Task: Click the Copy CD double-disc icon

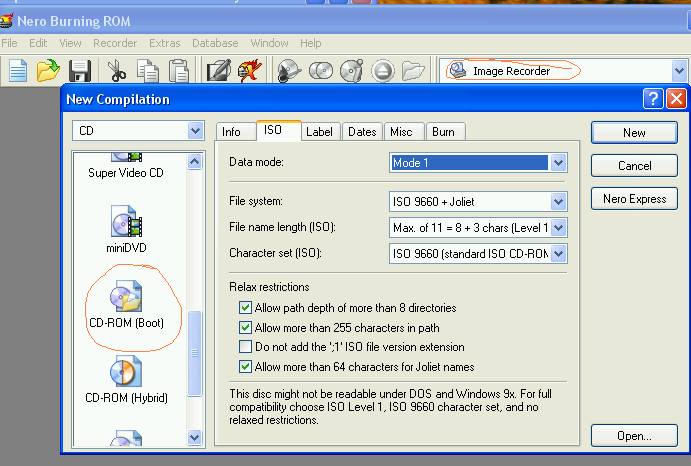Action: click(x=321, y=71)
